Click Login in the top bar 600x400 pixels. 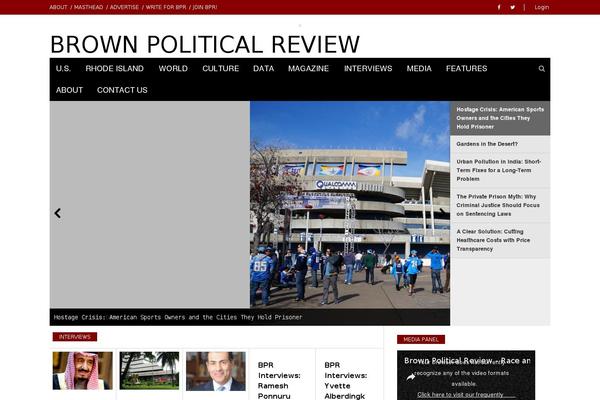tap(541, 7)
